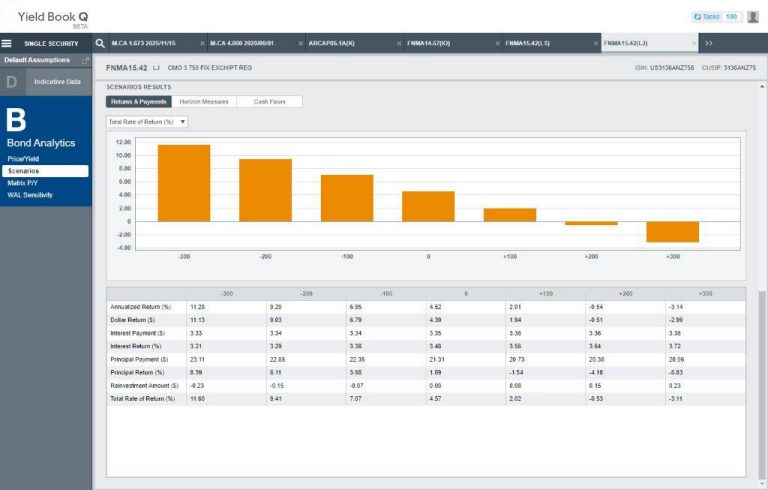Image resolution: width=768 pixels, height=490 pixels.
Task: Pop out the Default Assumptions panel icon
Action: [86, 60]
